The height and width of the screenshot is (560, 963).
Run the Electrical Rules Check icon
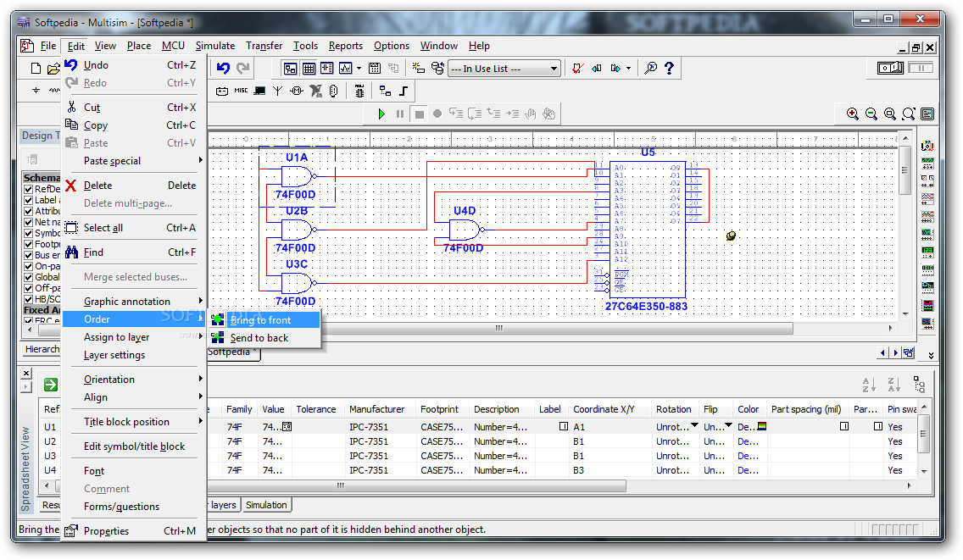pos(577,68)
